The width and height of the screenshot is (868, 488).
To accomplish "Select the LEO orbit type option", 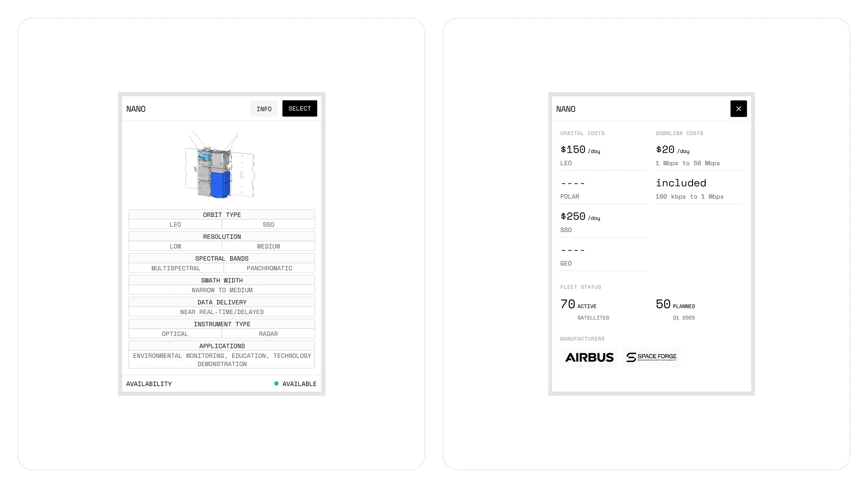I will (175, 224).
